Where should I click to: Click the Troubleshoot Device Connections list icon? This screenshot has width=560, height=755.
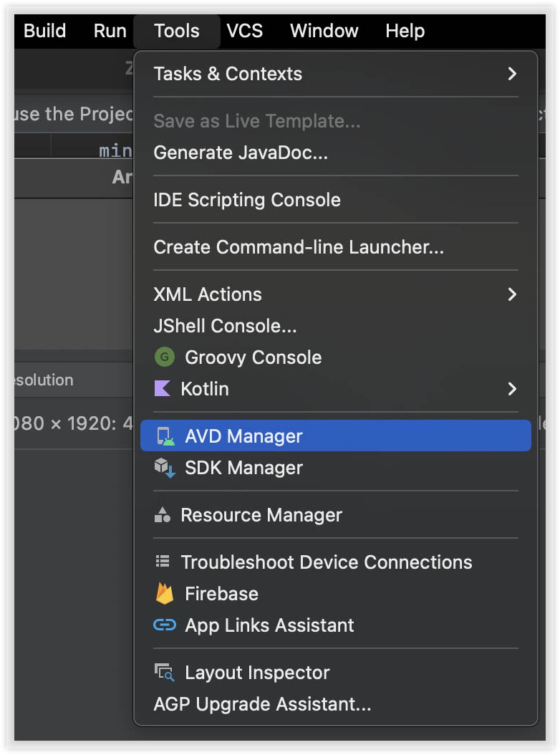click(163, 562)
